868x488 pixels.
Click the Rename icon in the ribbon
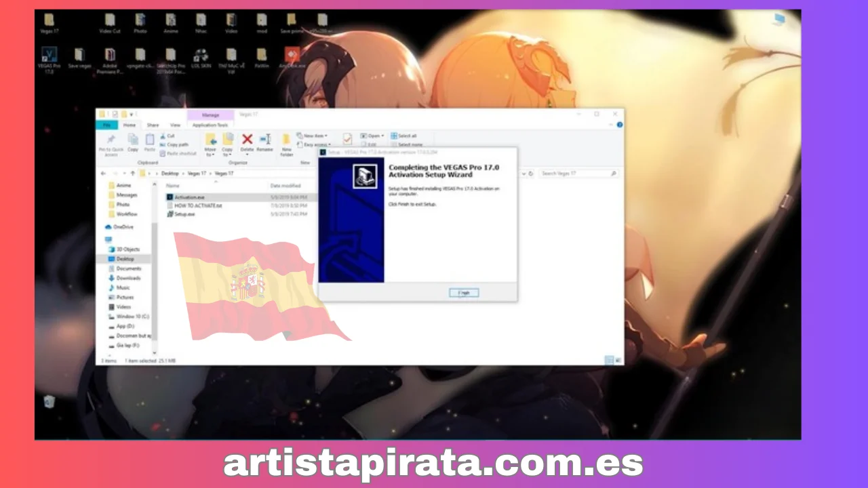(265, 139)
